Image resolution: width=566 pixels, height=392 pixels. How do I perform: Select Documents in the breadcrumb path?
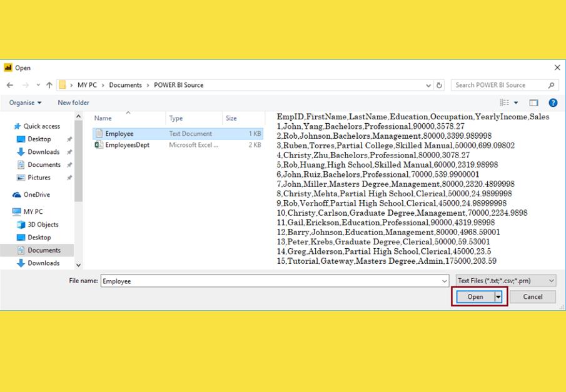[x=125, y=85]
